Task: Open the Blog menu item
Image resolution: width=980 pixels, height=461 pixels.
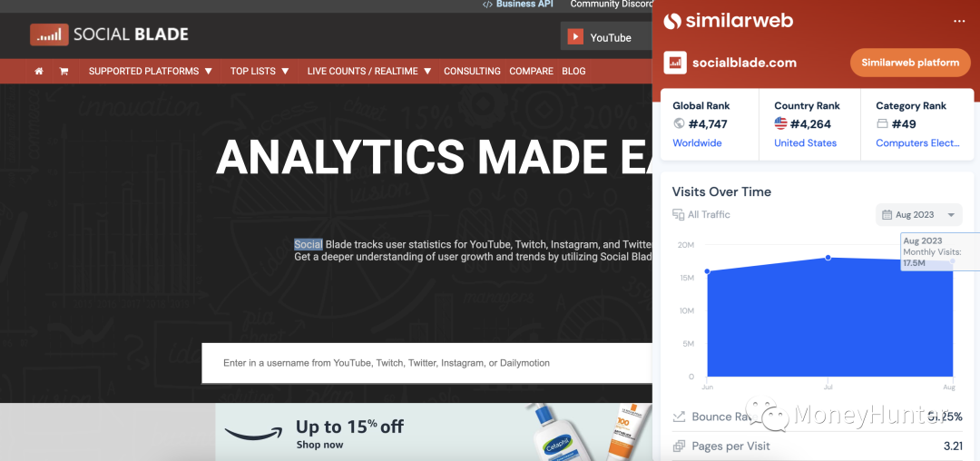Action: [573, 71]
